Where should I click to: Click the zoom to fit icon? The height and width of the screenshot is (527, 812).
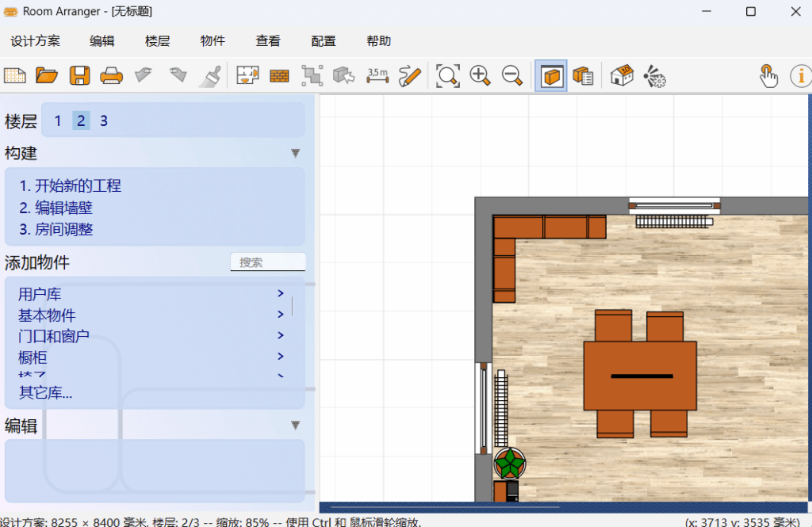pos(447,75)
